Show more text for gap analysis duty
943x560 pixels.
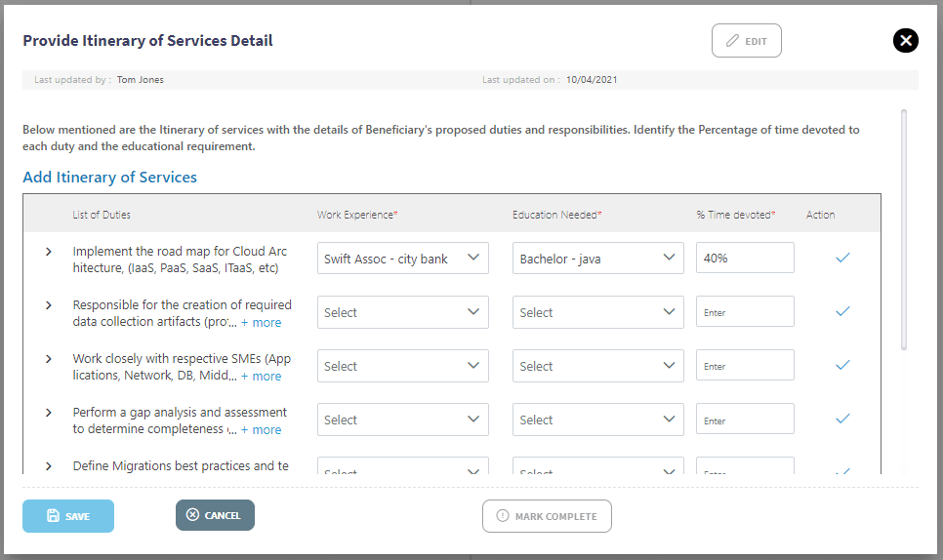[261, 430]
